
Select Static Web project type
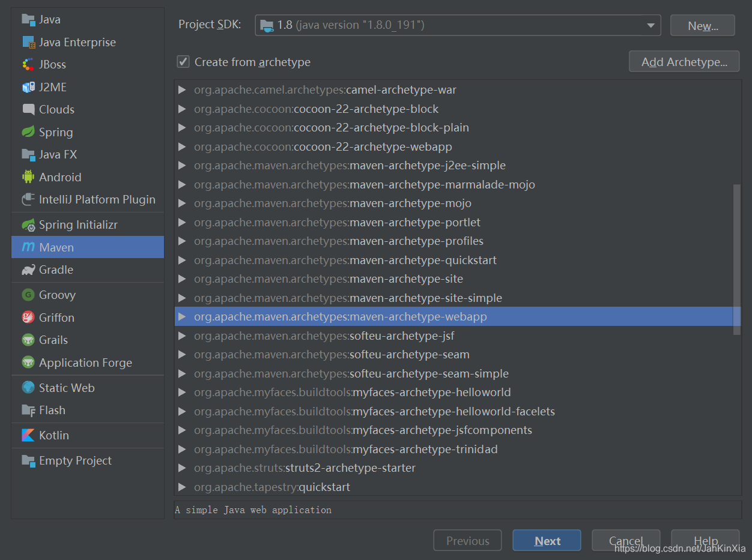(x=88, y=388)
